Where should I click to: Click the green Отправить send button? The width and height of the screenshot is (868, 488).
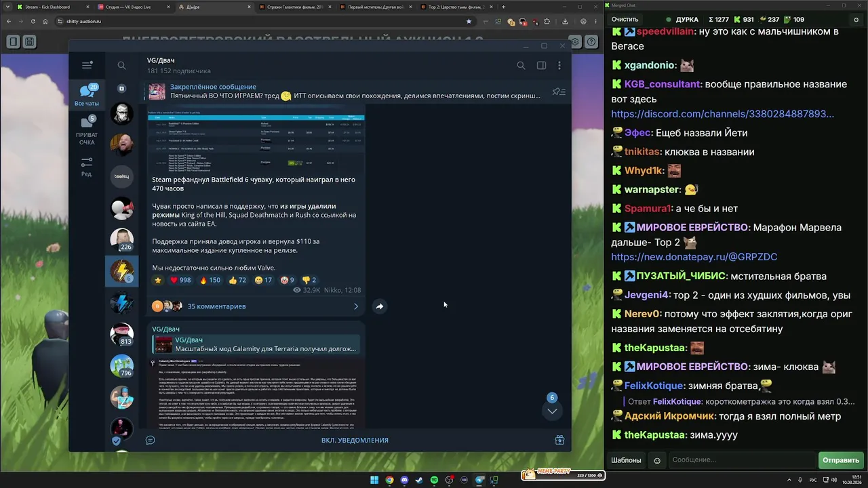pyautogui.click(x=841, y=460)
